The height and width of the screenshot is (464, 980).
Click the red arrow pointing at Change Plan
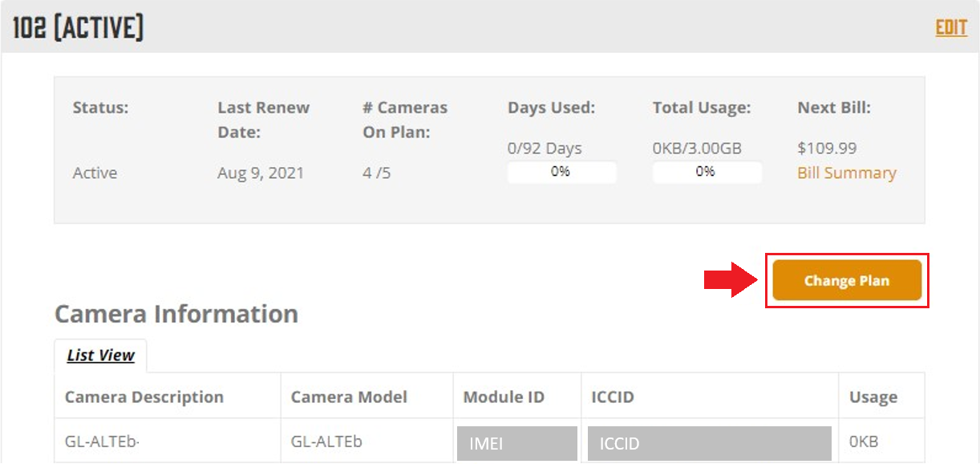[x=731, y=279]
